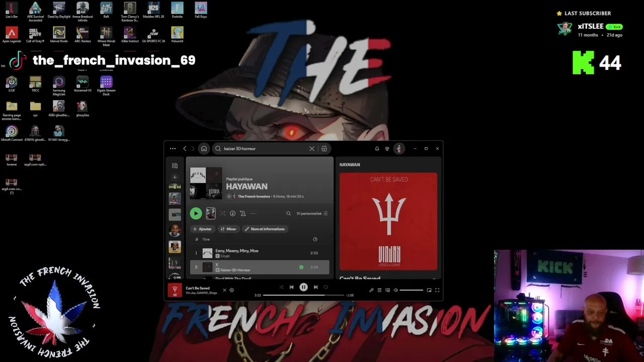Open the 'Tri personnalisé' sort dropdown
This screenshot has width=644, height=362.
point(312,214)
